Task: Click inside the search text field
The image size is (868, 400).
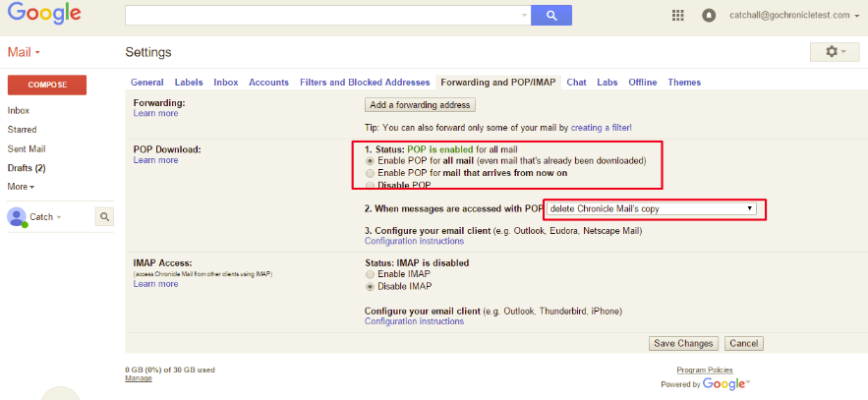Action: 322,16
